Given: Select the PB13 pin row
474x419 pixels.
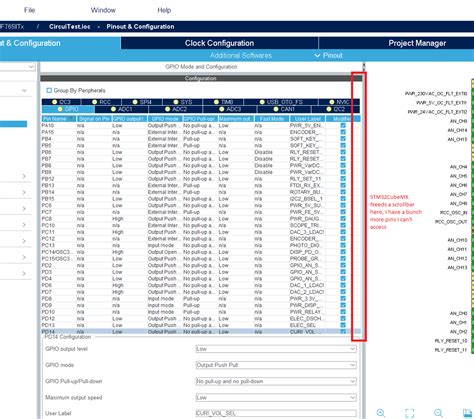Looking at the screenshot, I should (201, 185).
